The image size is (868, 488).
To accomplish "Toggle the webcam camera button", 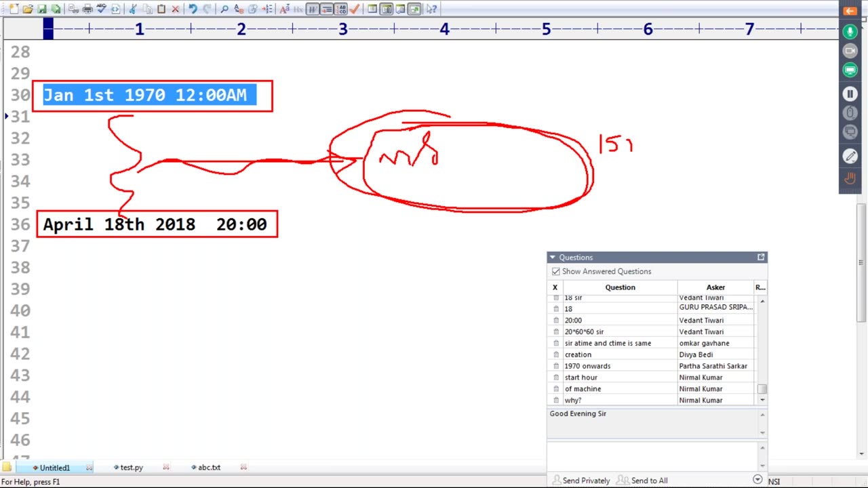I will point(850,51).
